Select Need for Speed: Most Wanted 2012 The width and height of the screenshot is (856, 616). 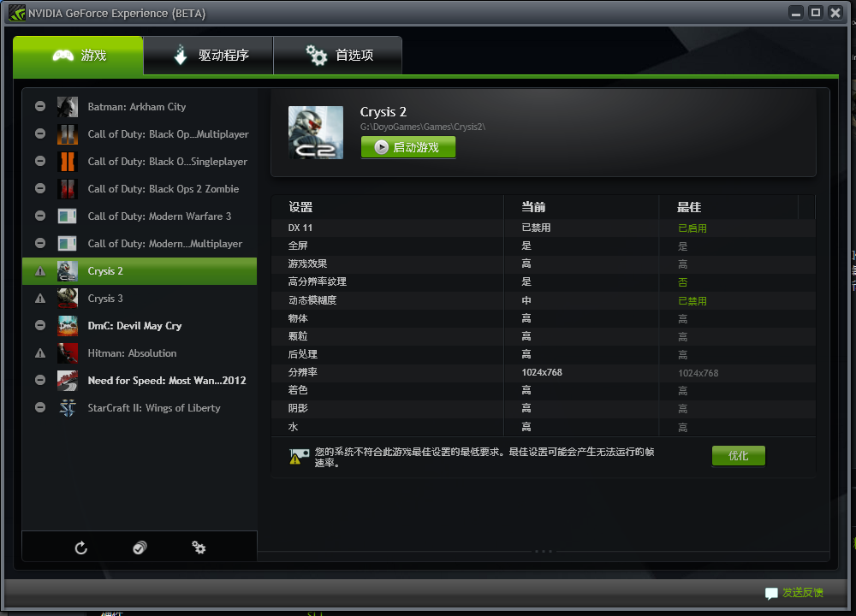(x=140, y=380)
